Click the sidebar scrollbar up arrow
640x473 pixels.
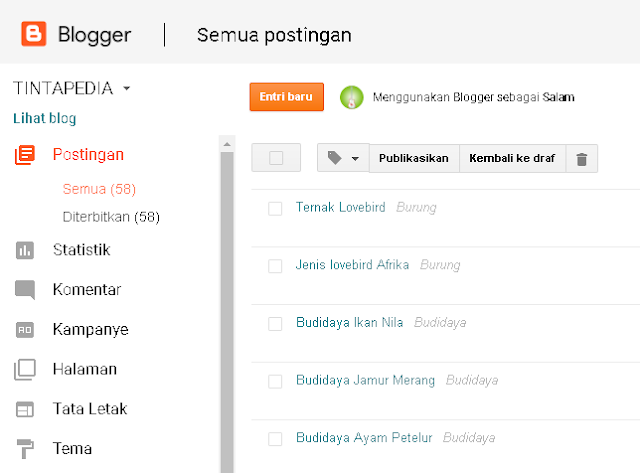227,144
